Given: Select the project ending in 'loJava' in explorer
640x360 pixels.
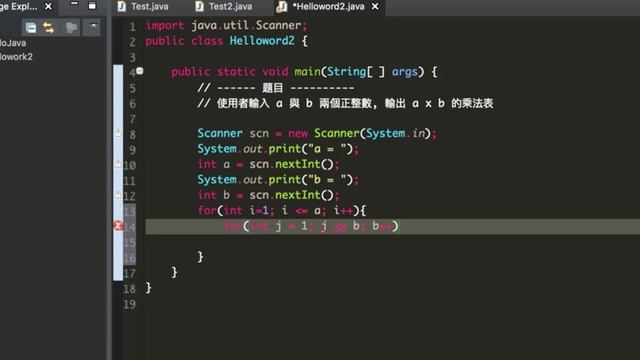Looking at the screenshot, I should click(x=13, y=43).
